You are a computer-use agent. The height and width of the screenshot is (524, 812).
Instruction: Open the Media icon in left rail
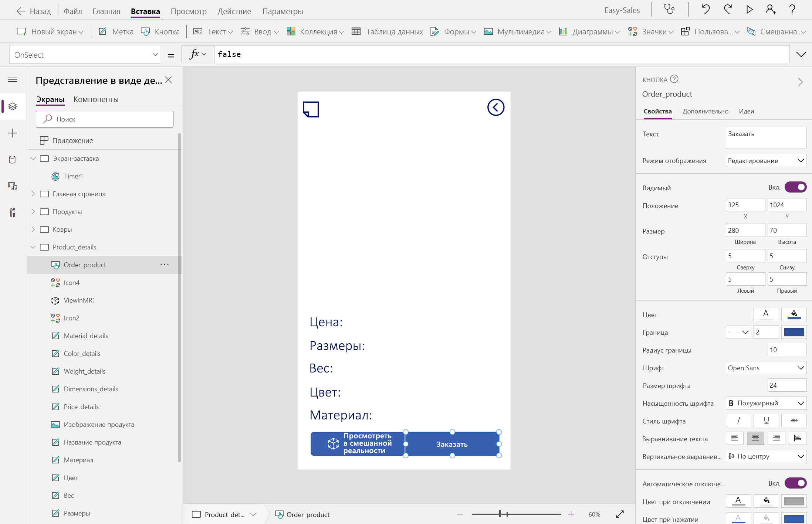pos(13,186)
